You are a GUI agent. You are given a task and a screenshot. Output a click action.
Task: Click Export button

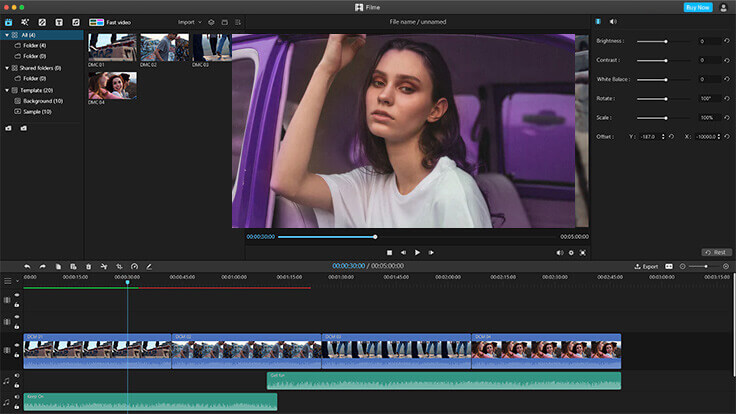pyautogui.click(x=646, y=266)
